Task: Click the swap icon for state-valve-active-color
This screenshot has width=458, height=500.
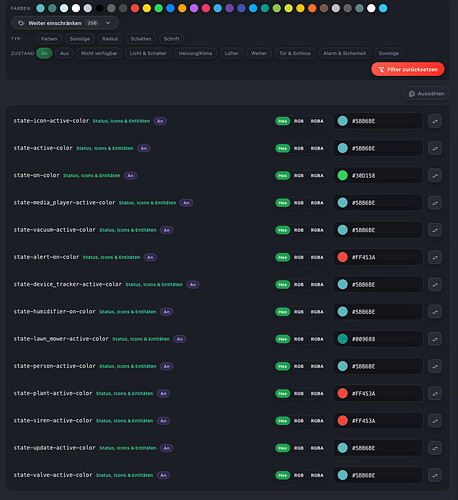Action: [x=435, y=475]
